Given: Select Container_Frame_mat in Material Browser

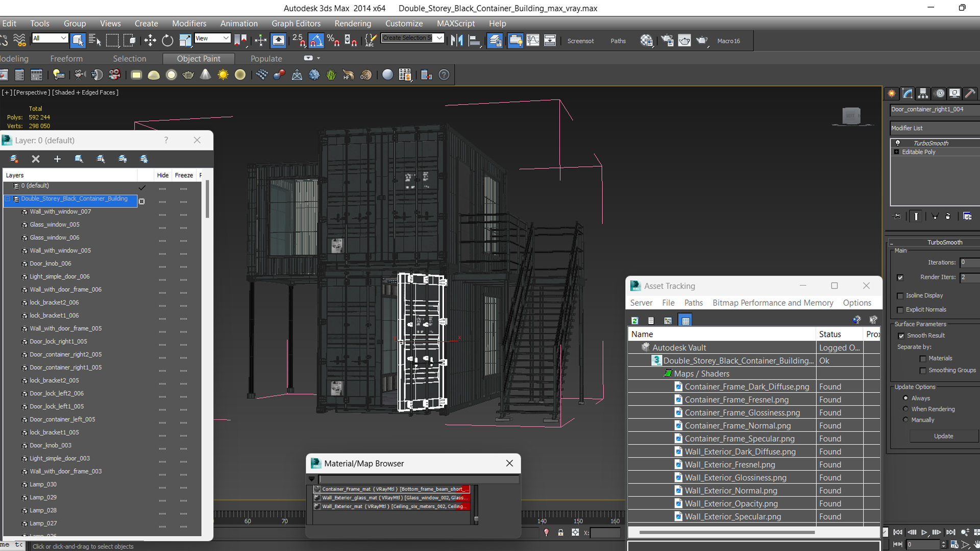Looking at the screenshot, I should point(391,489).
